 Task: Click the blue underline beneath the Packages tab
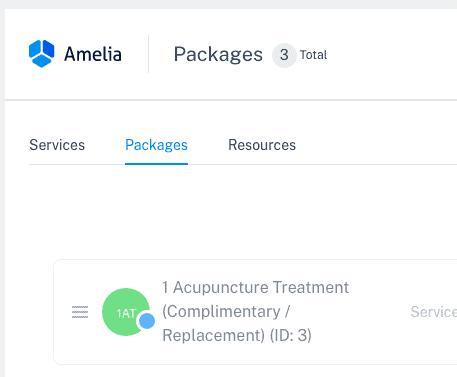point(156,164)
